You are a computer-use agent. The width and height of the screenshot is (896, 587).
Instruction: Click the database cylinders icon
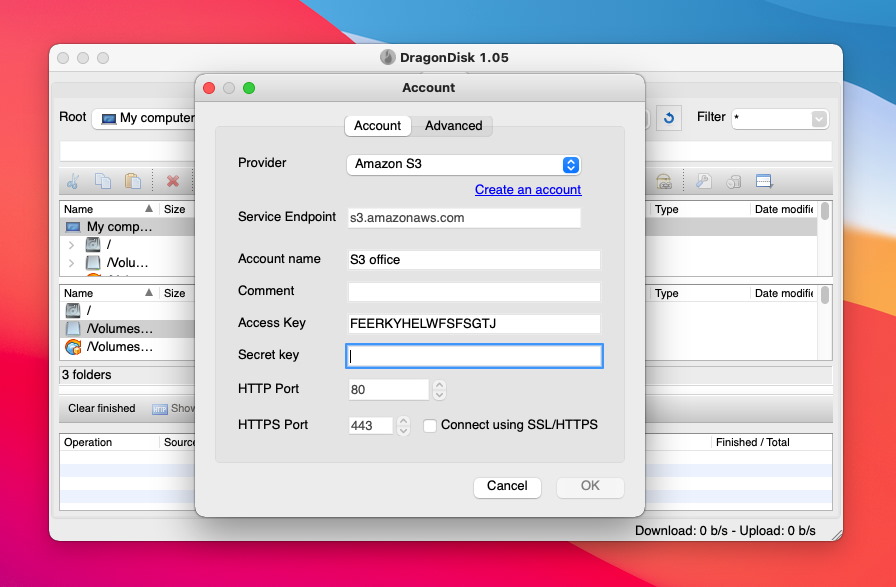pyautogui.click(x=734, y=182)
